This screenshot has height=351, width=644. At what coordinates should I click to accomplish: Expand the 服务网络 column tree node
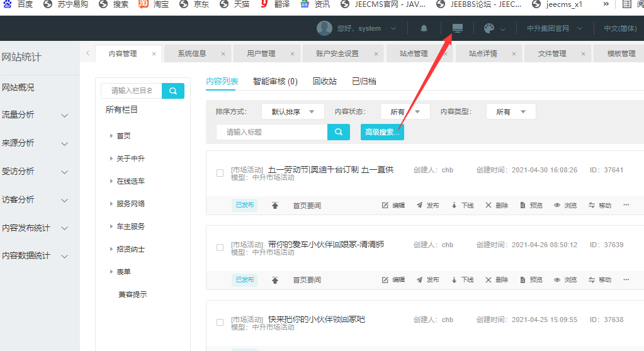tap(111, 204)
